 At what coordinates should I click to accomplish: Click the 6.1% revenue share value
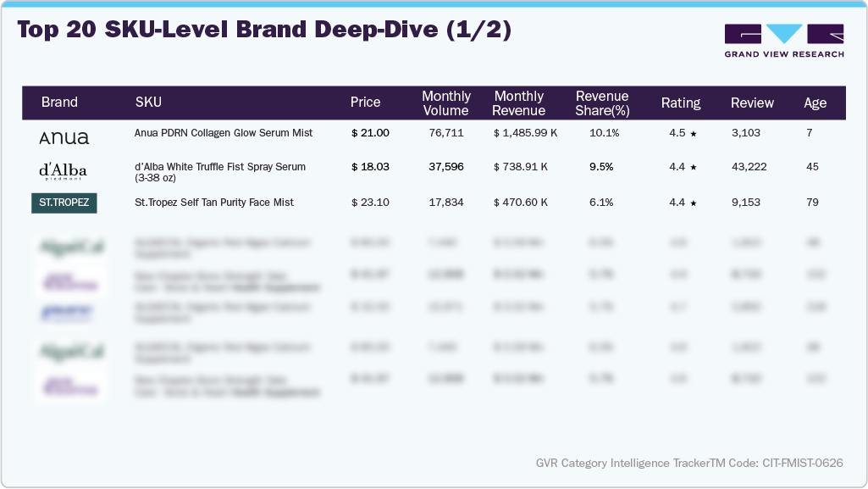(601, 203)
